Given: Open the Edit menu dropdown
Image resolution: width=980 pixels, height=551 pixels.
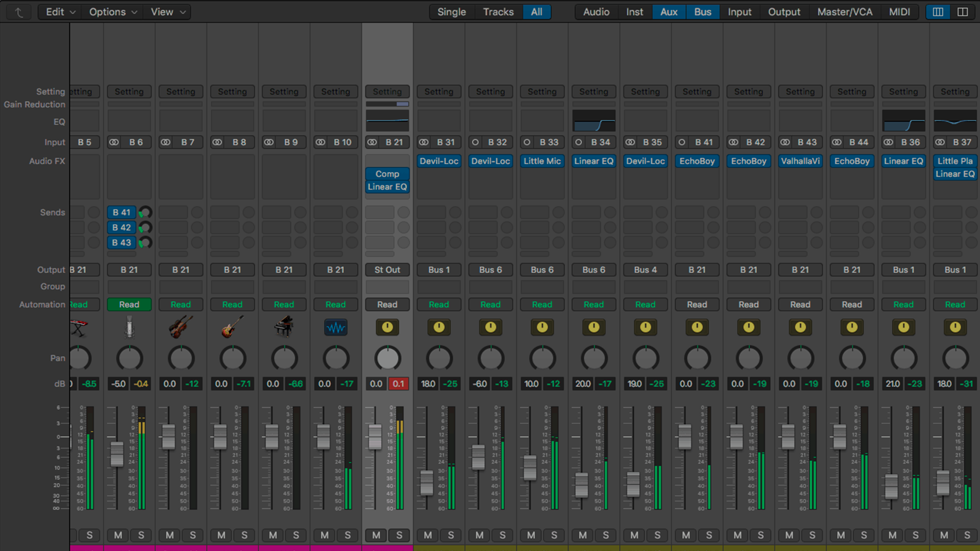Looking at the screenshot, I should 60,12.
